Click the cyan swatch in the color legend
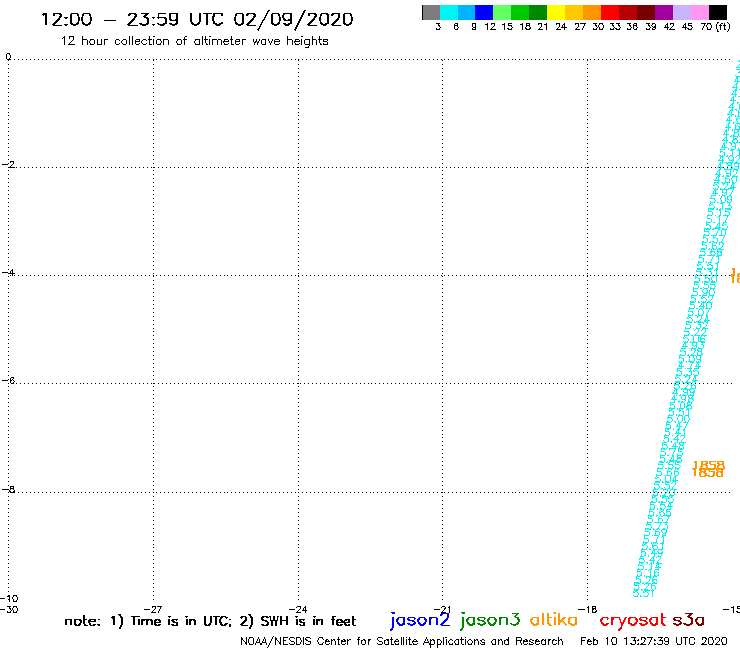The width and height of the screenshot is (740, 650). point(449,12)
